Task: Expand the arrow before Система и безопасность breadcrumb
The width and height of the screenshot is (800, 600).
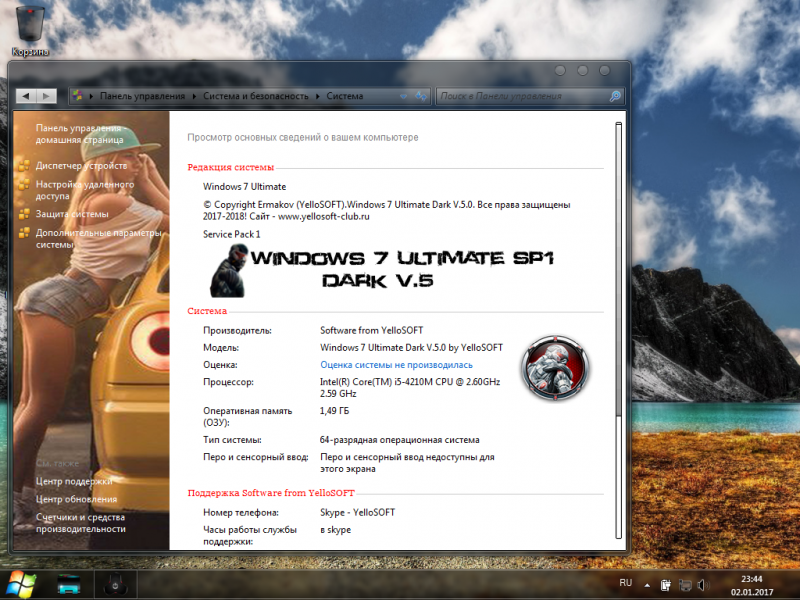Action: (194, 96)
